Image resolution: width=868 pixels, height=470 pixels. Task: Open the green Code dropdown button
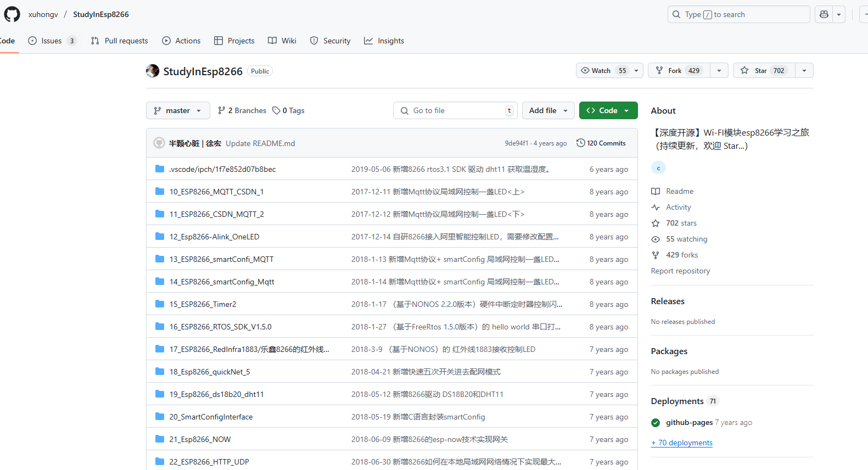pos(608,110)
